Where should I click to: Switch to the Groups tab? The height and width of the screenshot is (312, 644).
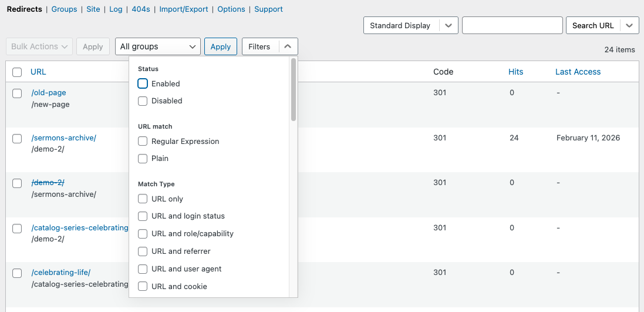[64, 9]
